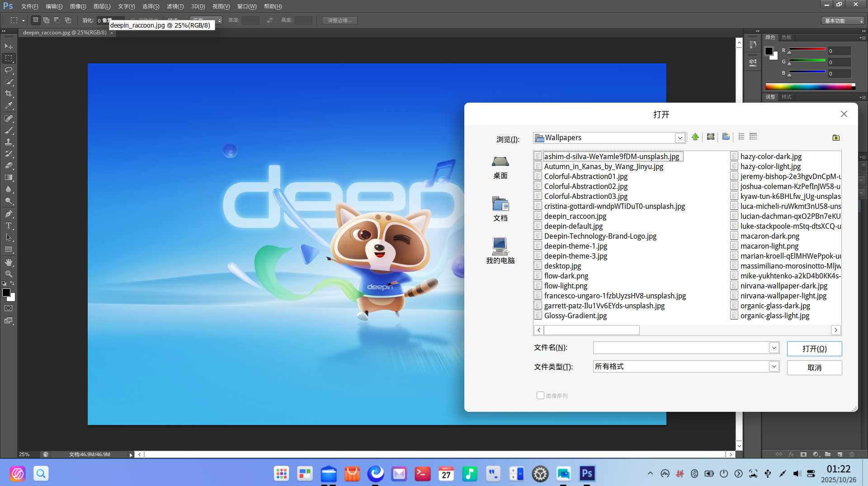Select the Eraser tool
The width and height of the screenshot is (868, 486).
(x=9, y=165)
